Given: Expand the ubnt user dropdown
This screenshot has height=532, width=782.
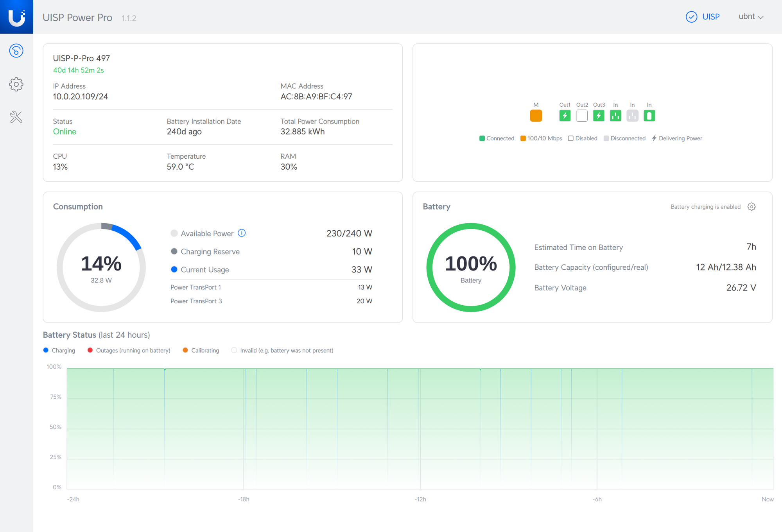Looking at the screenshot, I should [751, 17].
